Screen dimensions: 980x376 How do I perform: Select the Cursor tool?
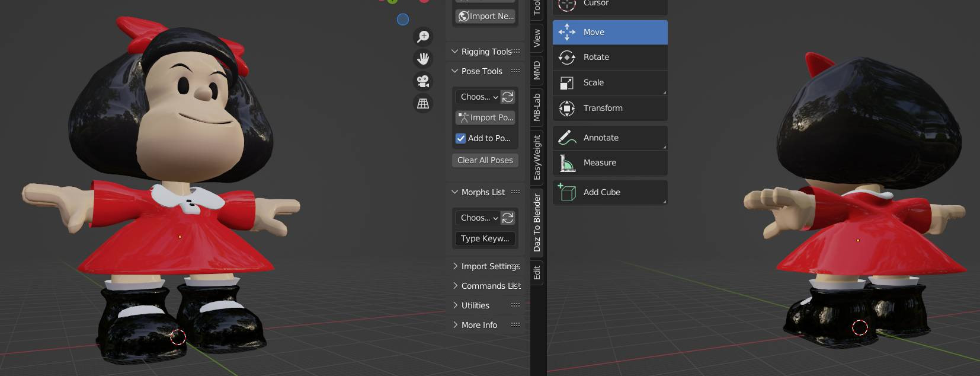[x=610, y=5]
